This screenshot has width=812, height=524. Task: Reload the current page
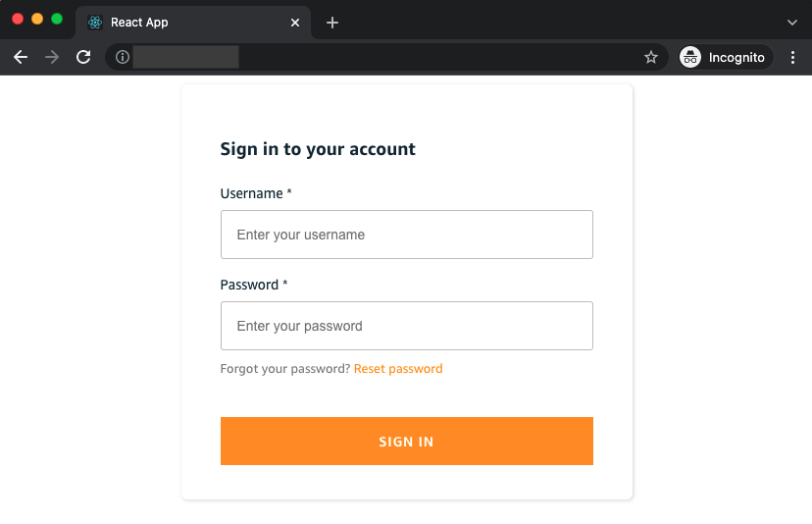click(83, 58)
